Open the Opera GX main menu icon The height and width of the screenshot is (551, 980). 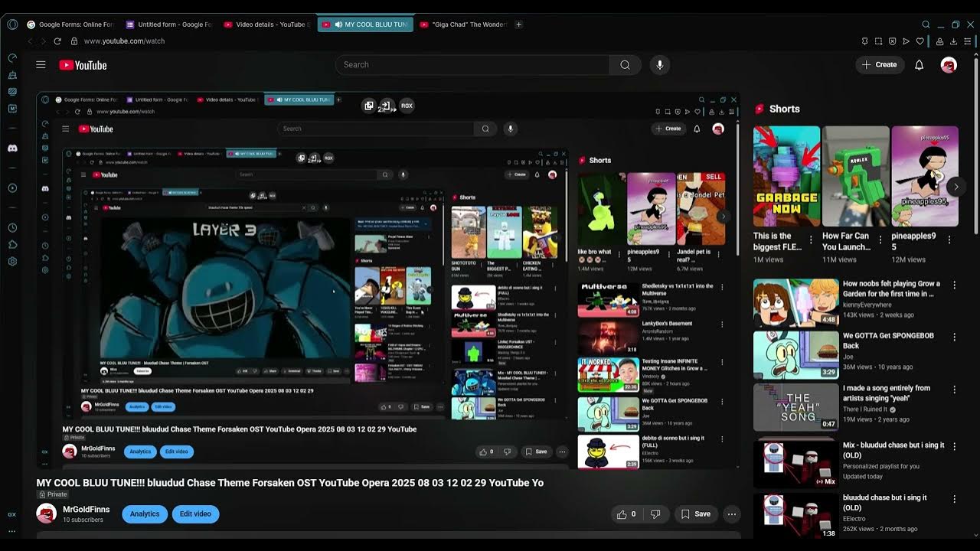pyautogui.click(x=12, y=24)
